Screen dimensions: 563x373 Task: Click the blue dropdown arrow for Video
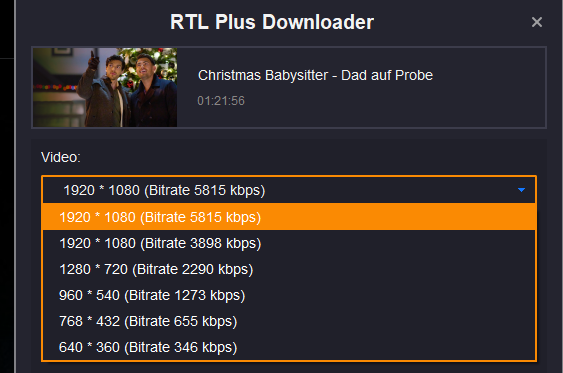[x=521, y=190]
